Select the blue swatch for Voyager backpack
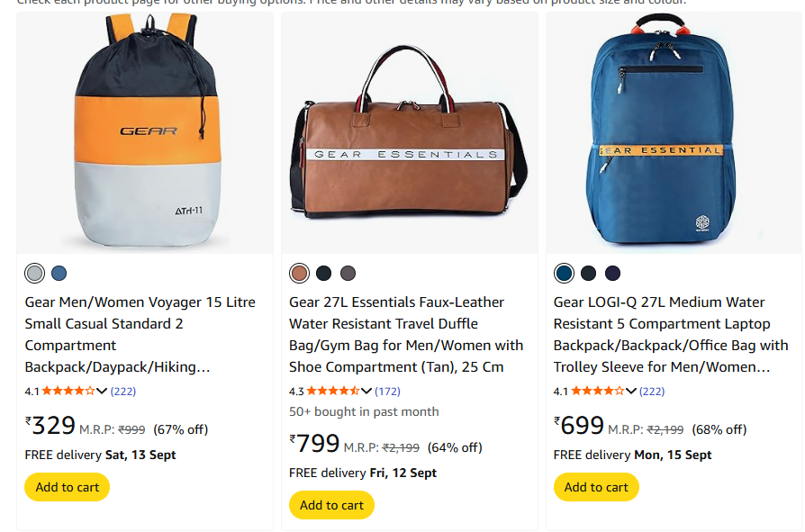 pyautogui.click(x=59, y=273)
